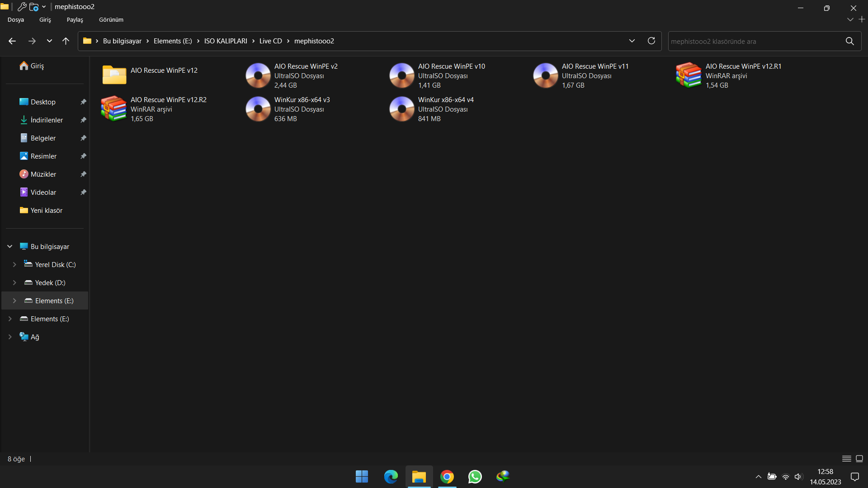The width and height of the screenshot is (868, 488).
Task: Open the AIO Rescue WinPE v12 folder icon
Action: [114, 75]
